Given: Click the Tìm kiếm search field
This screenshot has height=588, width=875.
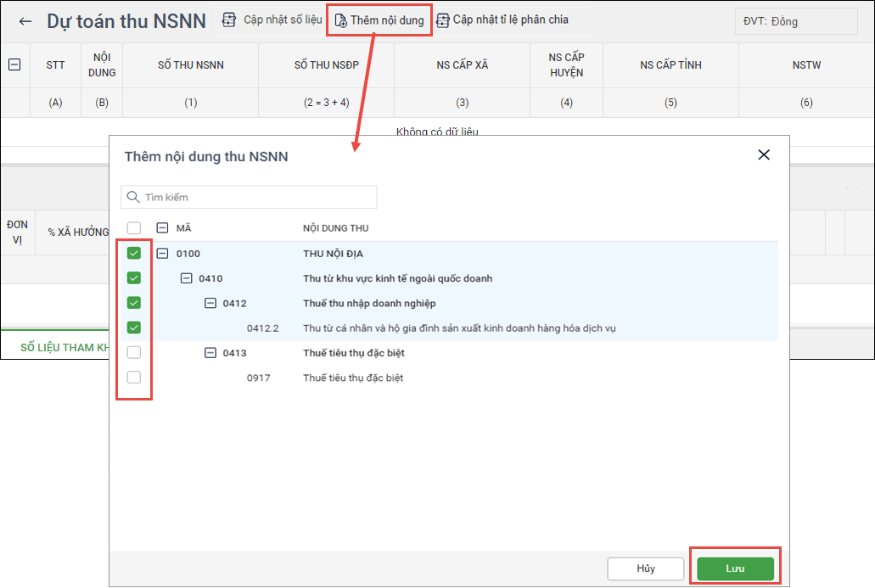Looking at the screenshot, I should point(255,197).
